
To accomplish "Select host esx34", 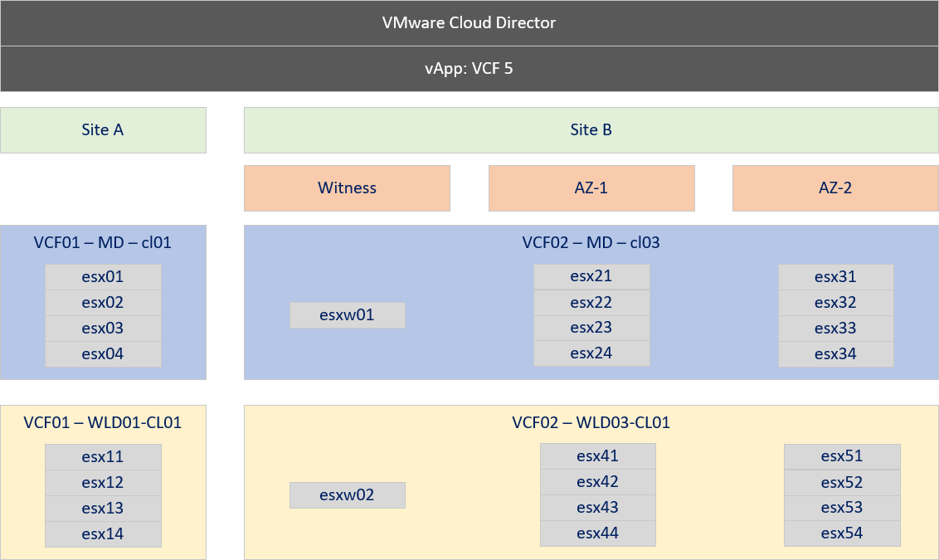I will tap(836, 354).
